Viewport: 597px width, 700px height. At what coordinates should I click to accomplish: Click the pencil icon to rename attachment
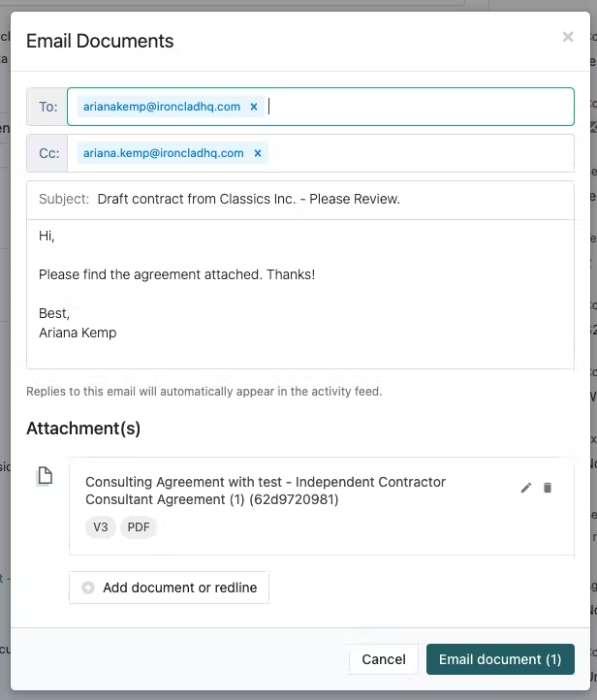(526, 488)
